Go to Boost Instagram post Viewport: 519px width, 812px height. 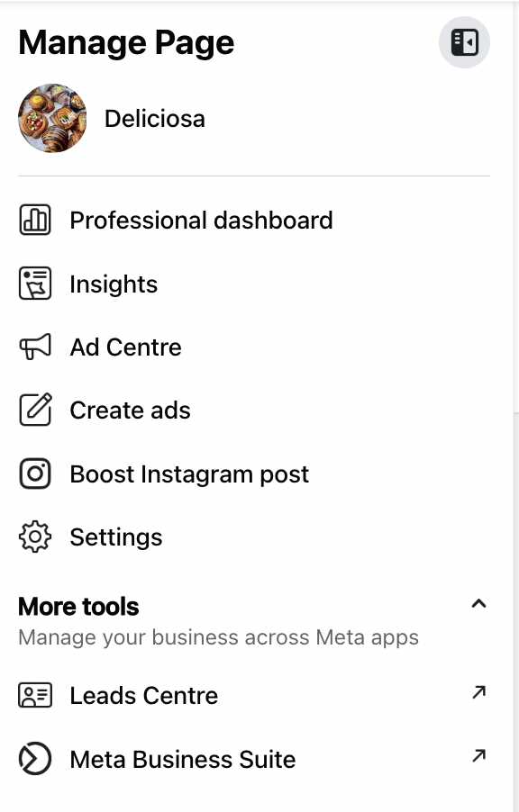point(189,474)
